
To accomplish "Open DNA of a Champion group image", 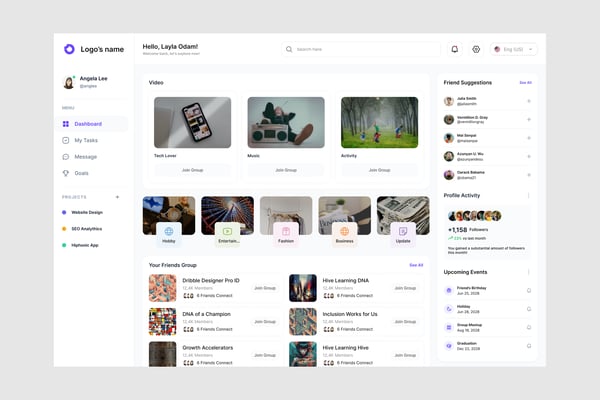I will pyautogui.click(x=163, y=322).
